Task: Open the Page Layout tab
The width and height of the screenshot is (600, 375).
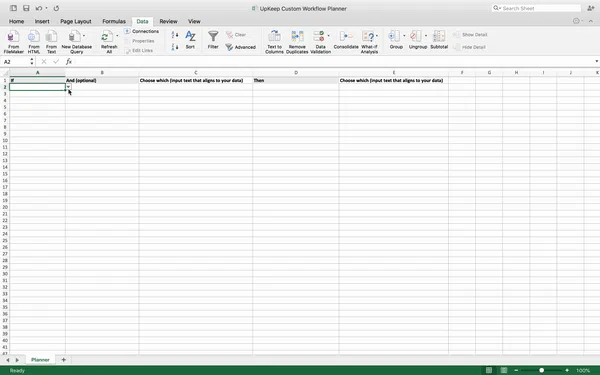Action: tap(76, 21)
